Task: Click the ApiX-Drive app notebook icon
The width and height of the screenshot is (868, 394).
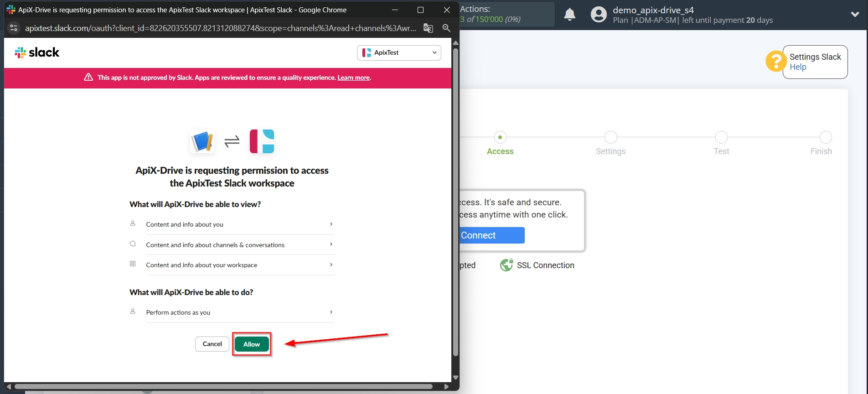Action: (202, 141)
